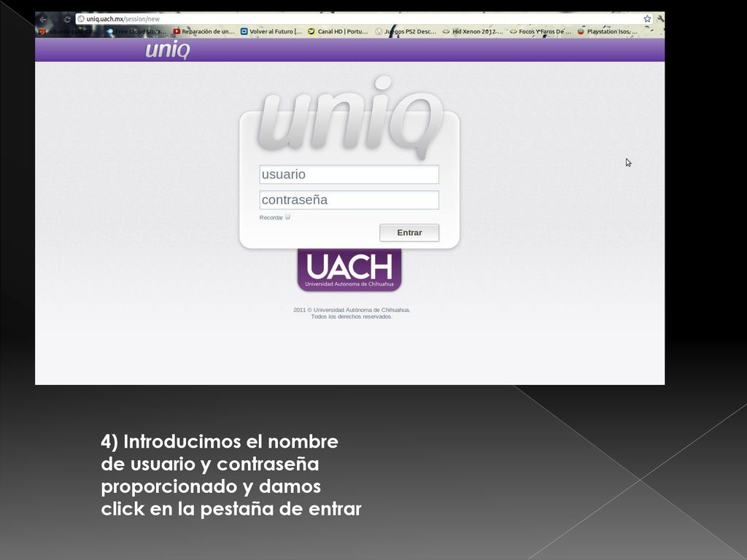This screenshot has width=747, height=560.
Task: Focus the contraseña input field
Action: click(x=349, y=200)
